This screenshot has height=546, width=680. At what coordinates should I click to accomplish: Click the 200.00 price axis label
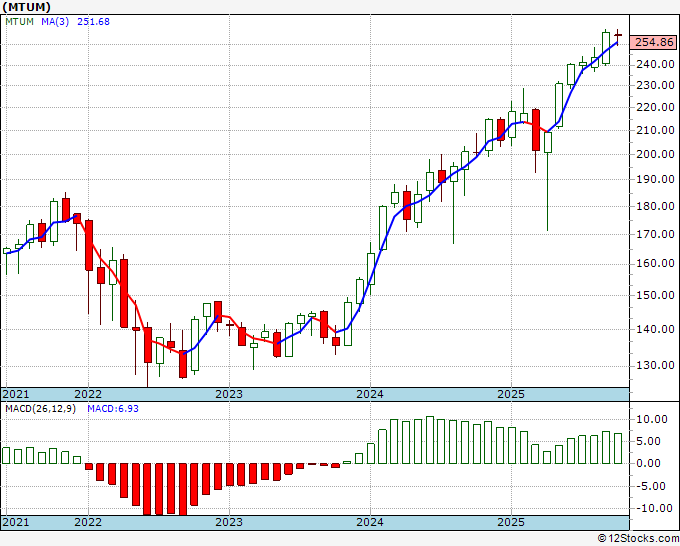pos(657,154)
